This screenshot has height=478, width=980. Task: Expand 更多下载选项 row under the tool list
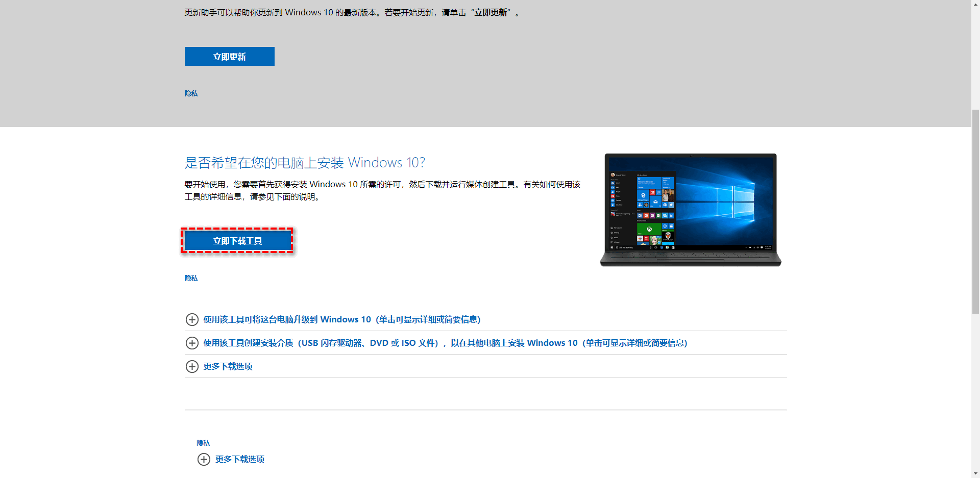pyautogui.click(x=228, y=366)
